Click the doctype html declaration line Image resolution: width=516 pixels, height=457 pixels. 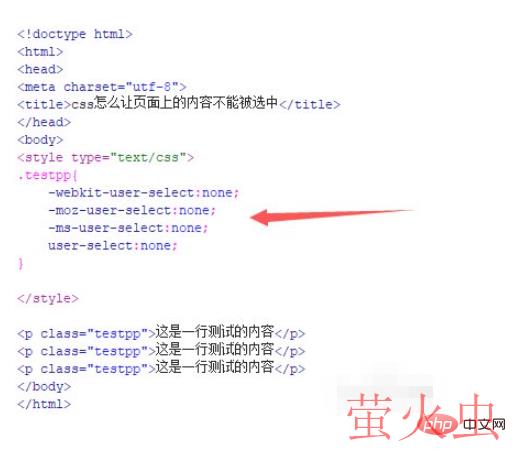[x=75, y=34]
